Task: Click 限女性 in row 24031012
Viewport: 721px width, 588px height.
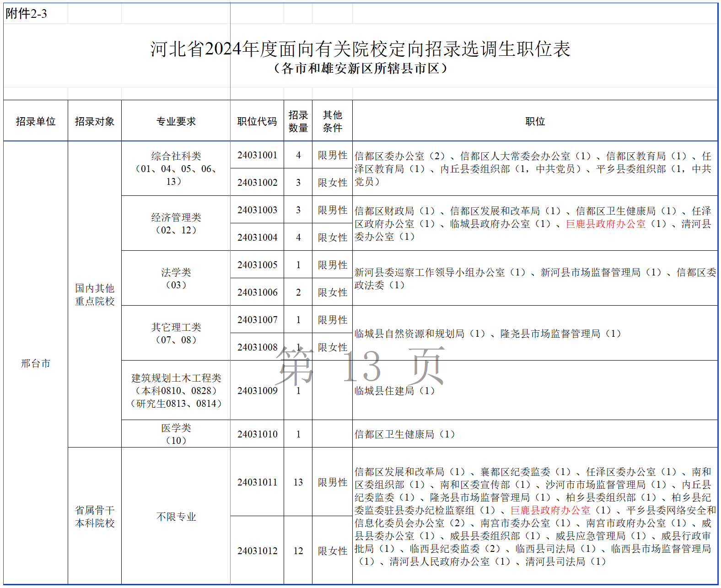Action: (333, 551)
